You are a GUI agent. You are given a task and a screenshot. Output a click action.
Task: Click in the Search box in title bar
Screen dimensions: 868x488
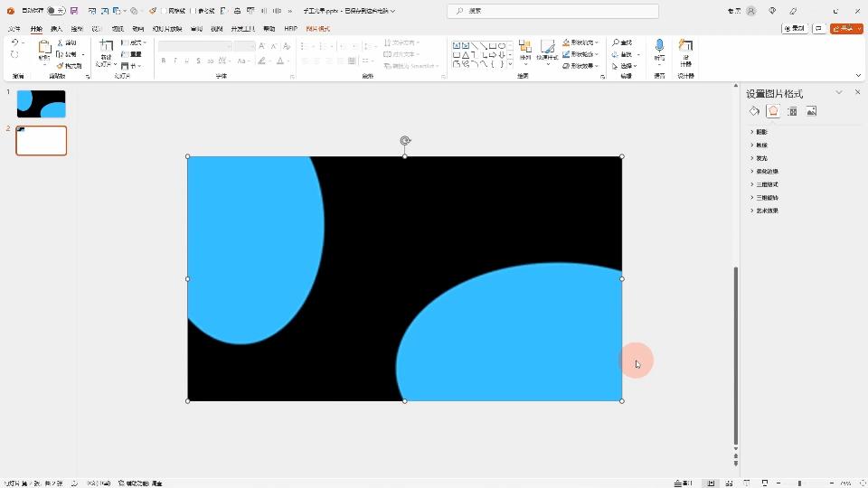[x=552, y=11]
